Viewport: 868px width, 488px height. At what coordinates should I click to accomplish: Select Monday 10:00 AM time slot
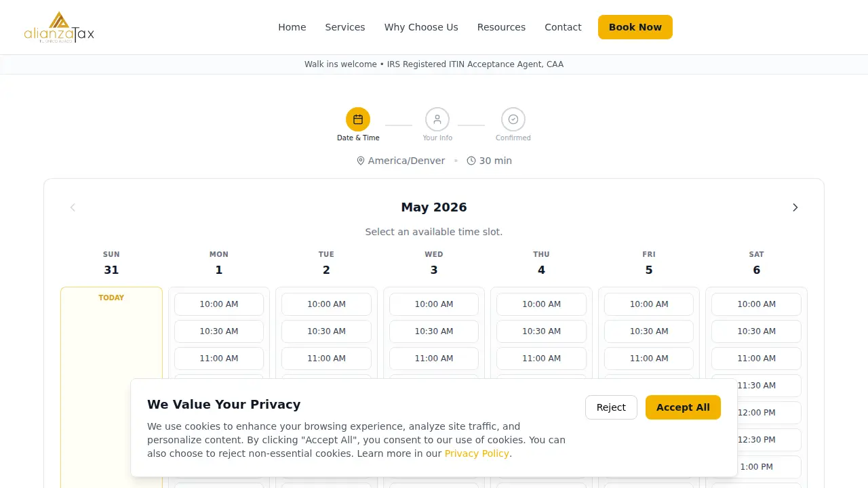point(219,304)
